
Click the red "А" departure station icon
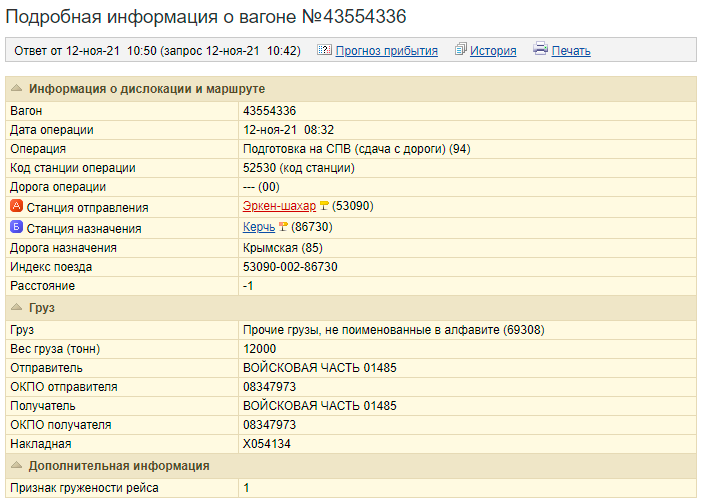click(16, 207)
